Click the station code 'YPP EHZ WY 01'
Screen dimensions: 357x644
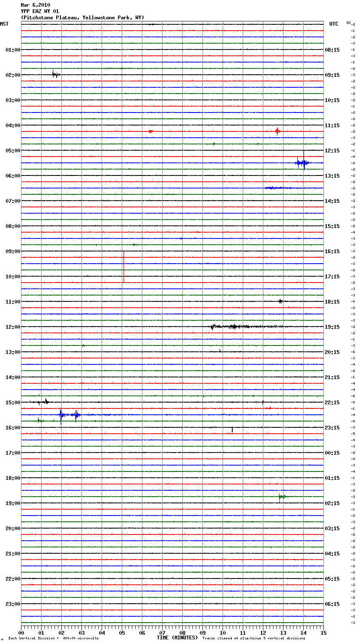40,11
